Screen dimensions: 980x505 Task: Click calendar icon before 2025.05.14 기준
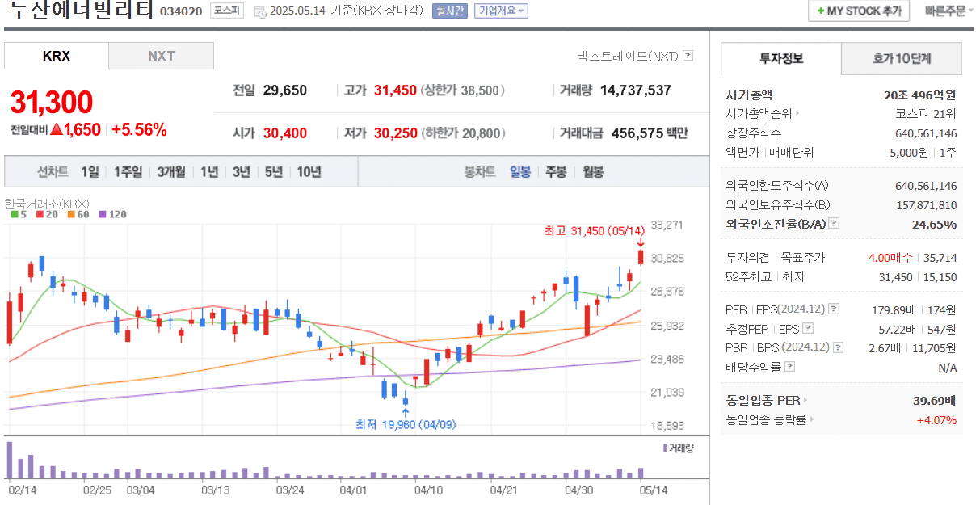pyautogui.click(x=259, y=11)
